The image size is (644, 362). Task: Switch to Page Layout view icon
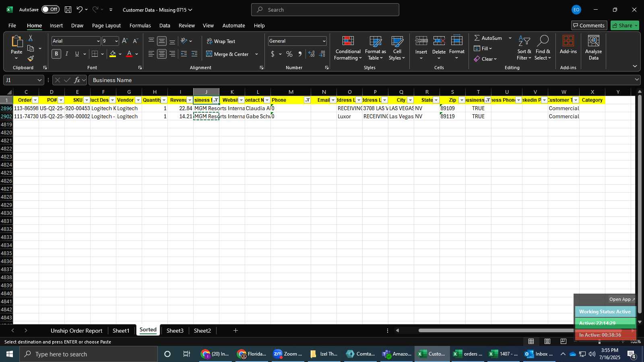click(x=547, y=341)
